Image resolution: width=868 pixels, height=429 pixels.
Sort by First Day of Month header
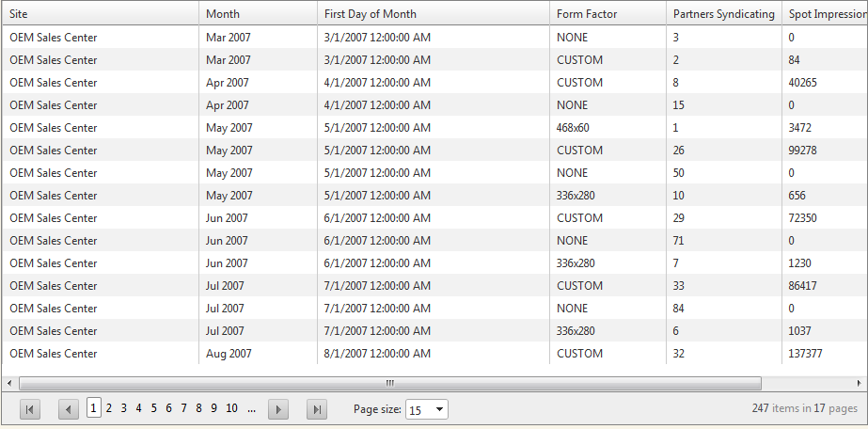[370, 14]
